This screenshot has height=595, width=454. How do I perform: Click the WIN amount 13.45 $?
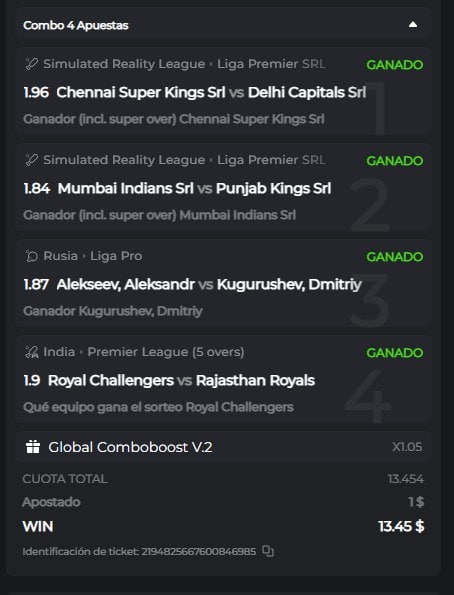coord(401,526)
